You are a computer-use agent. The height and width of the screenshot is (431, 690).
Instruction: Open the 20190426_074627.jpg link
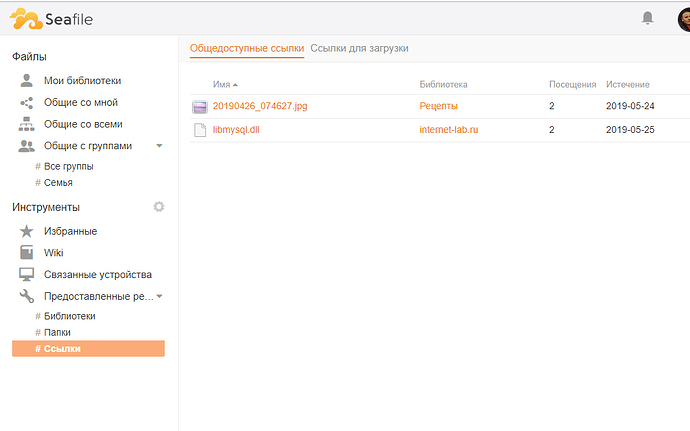pyautogui.click(x=260, y=106)
